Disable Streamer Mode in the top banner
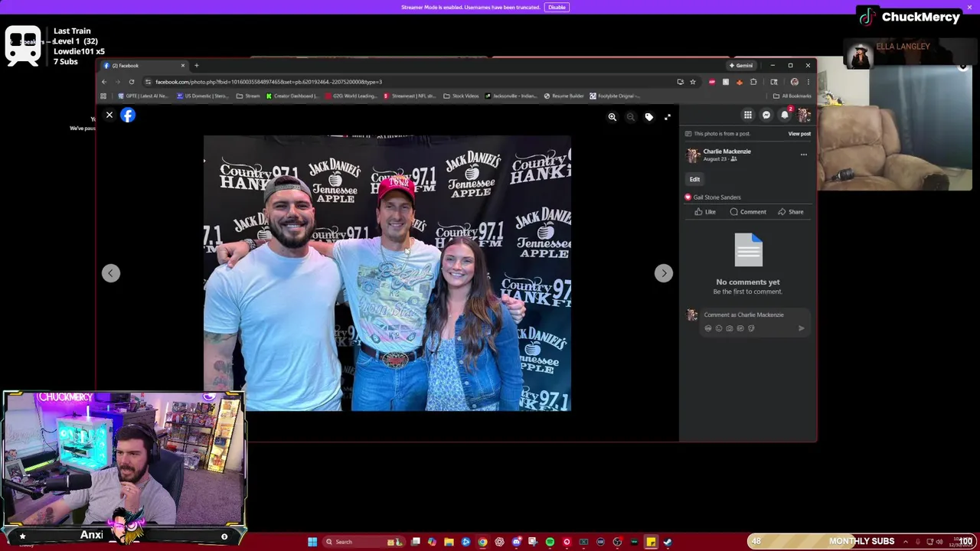 [x=557, y=7]
